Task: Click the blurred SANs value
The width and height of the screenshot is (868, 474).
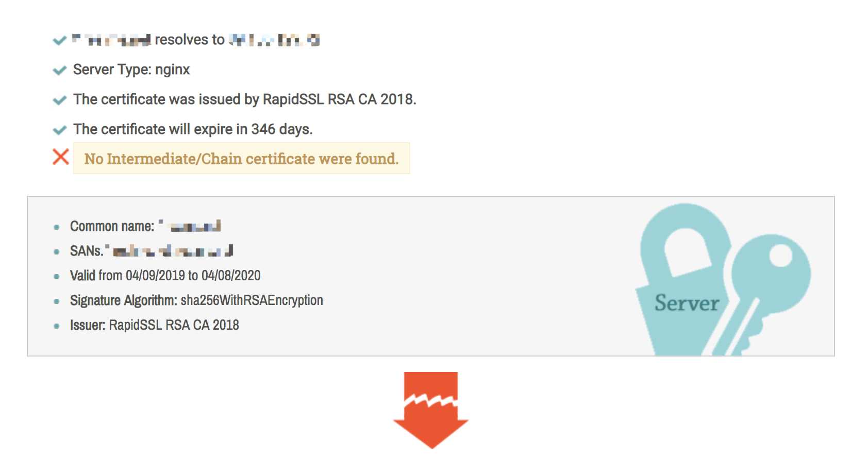Action: pos(170,250)
